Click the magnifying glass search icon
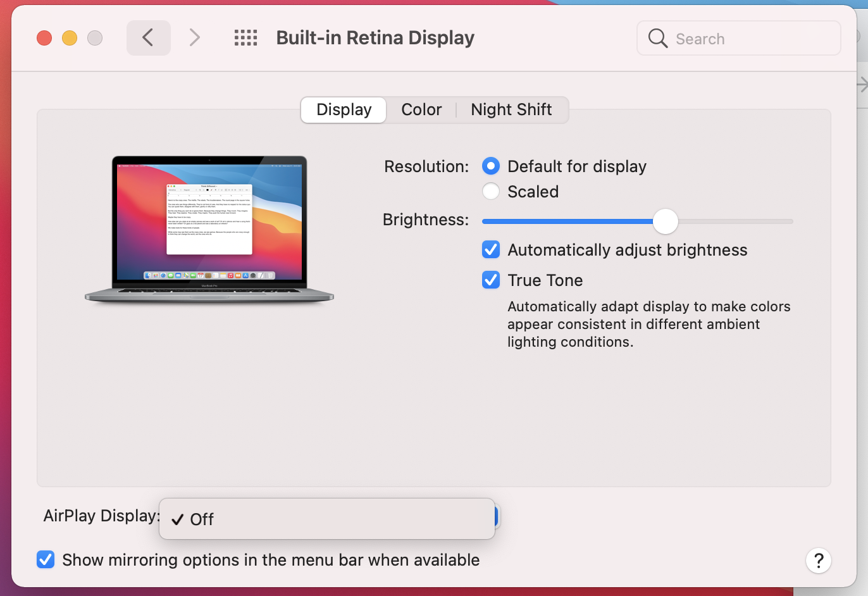The image size is (868, 596). pyautogui.click(x=658, y=39)
